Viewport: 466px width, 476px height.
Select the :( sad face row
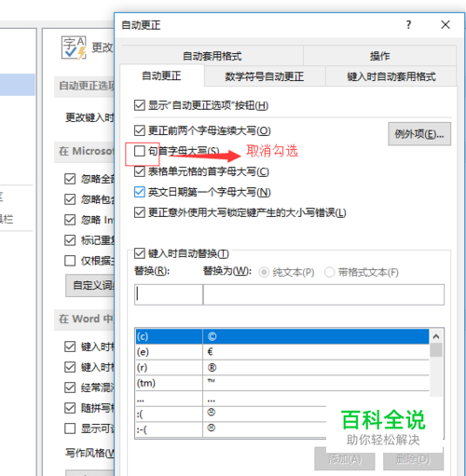coord(231,414)
